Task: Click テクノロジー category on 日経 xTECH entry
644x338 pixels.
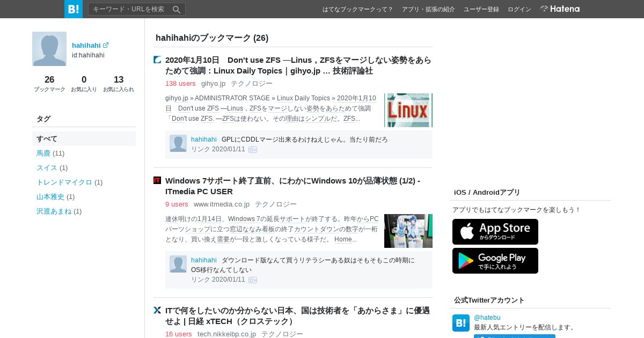Action: pos(282,334)
